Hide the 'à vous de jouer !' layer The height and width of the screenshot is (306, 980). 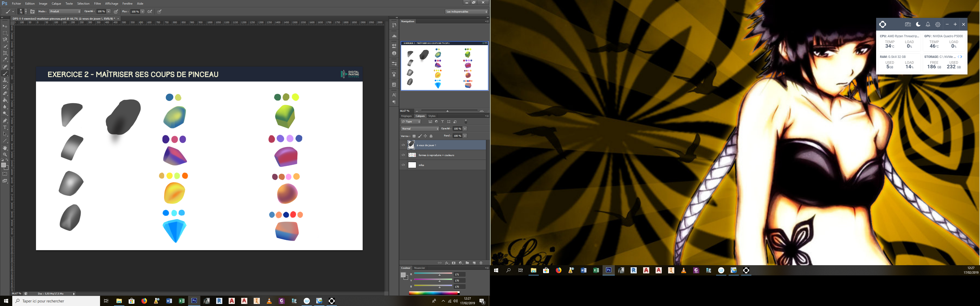pos(403,145)
